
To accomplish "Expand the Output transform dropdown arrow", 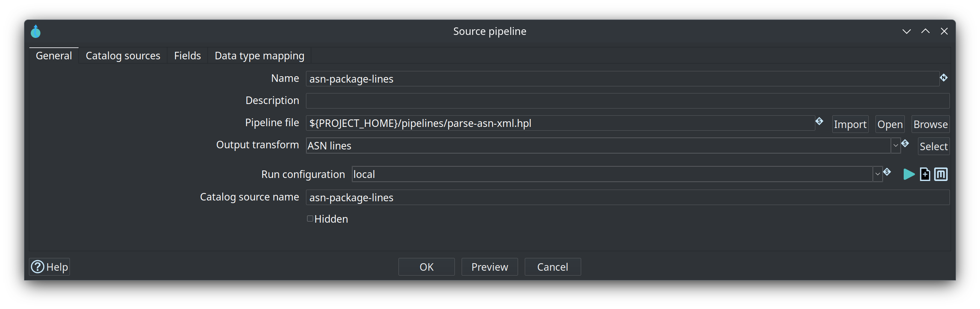I will tap(895, 146).
